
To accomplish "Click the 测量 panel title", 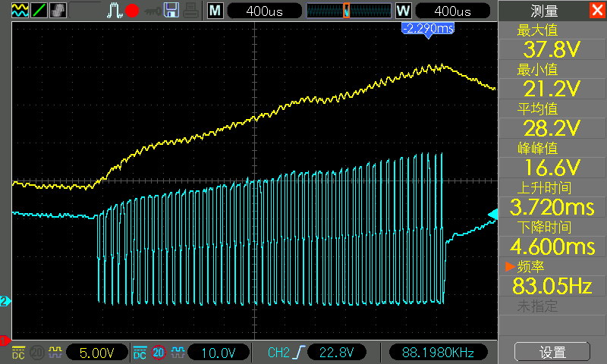I will (x=544, y=11).
